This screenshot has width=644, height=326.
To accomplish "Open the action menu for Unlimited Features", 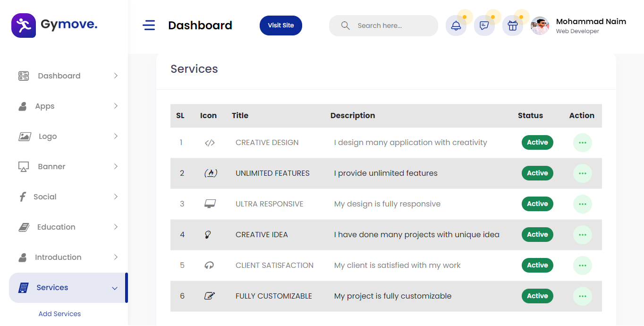I will 582,173.
